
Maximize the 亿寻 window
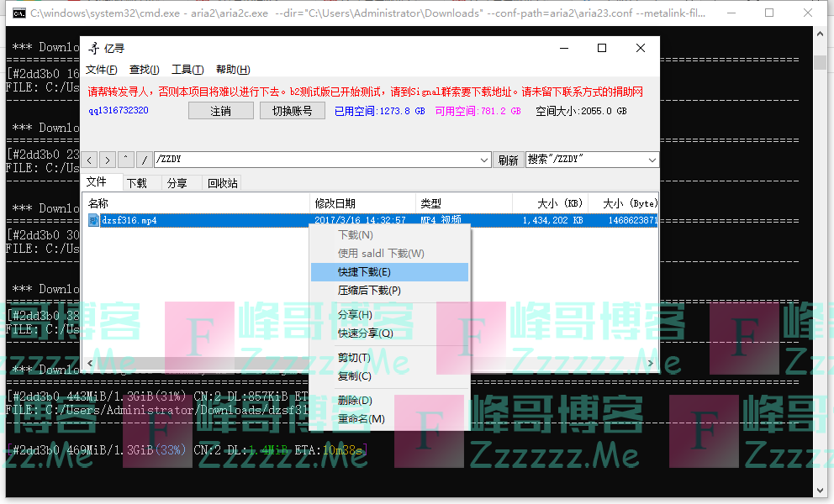click(x=602, y=49)
